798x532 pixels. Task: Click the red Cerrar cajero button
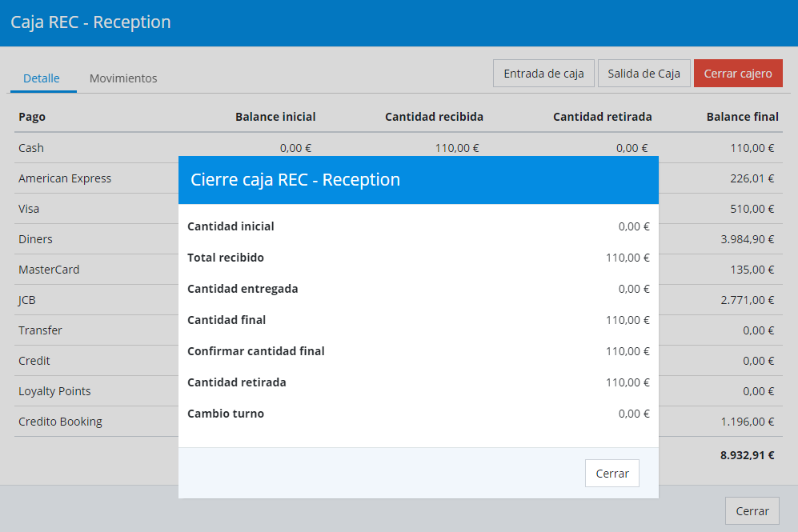click(x=737, y=74)
